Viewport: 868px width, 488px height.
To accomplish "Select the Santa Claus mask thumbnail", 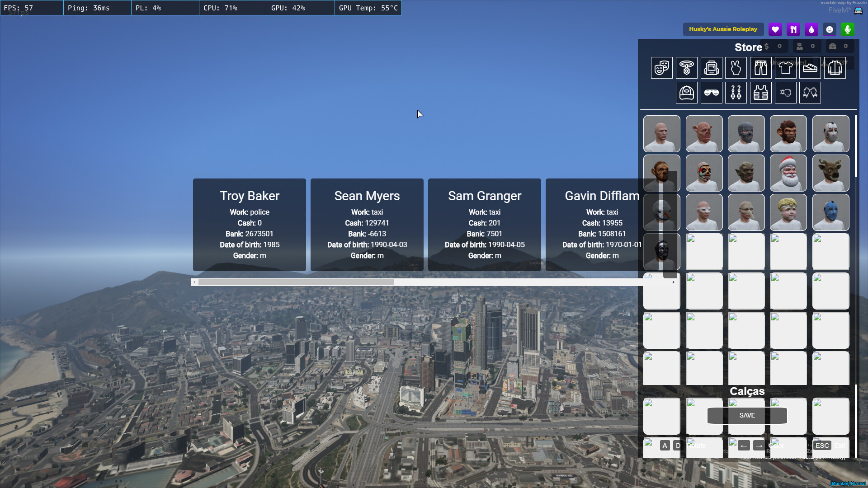I will point(788,173).
